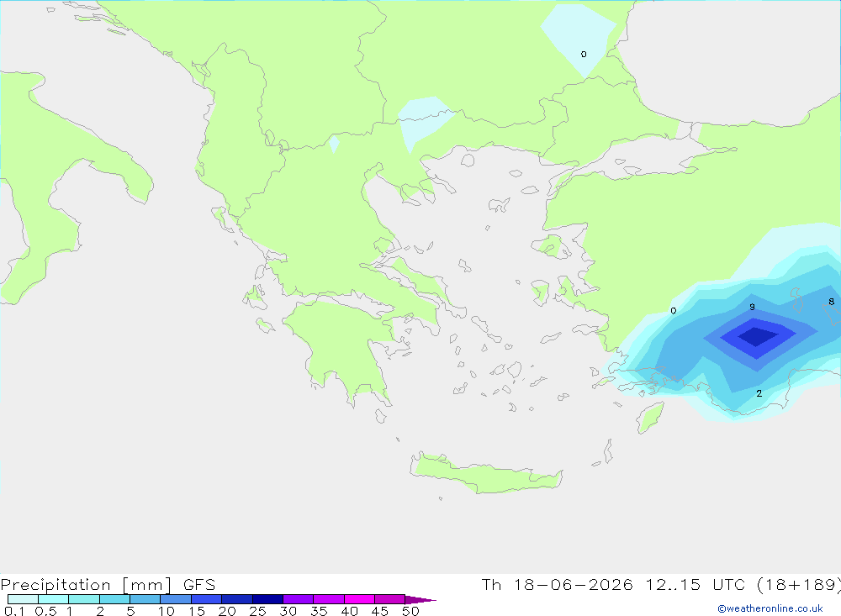841x616 pixels.
Task: Select the magenta swatch between 40 and 45
Action: point(359,599)
